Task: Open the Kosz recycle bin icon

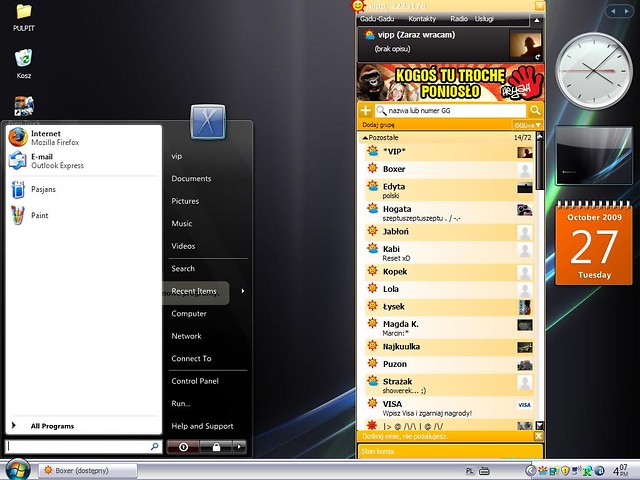Action: click(24, 64)
